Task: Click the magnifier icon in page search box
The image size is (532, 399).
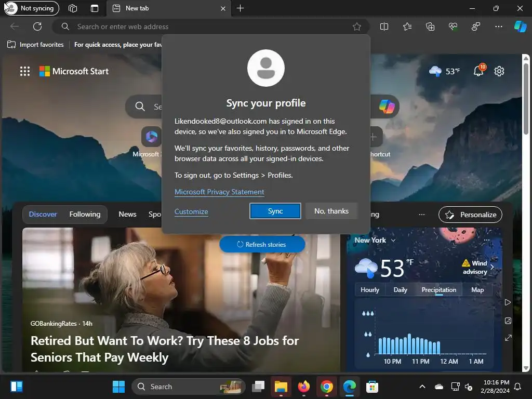Action: point(140,107)
